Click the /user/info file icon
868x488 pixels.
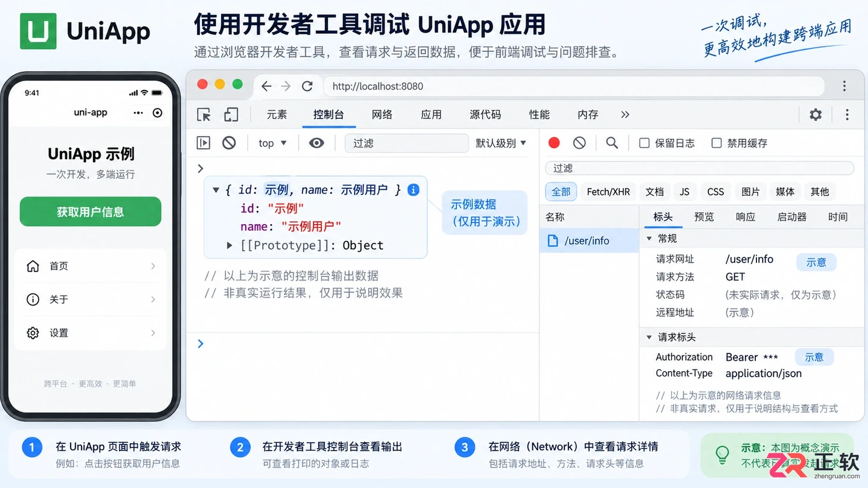coord(552,240)
